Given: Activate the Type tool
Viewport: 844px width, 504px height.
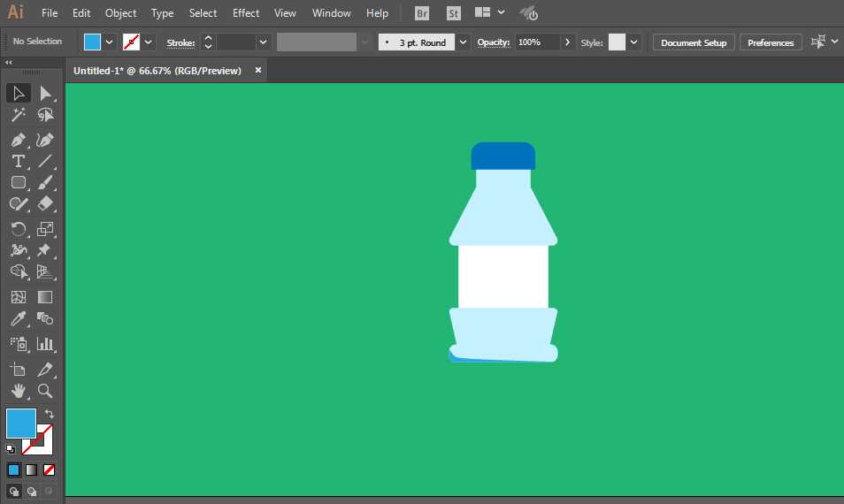Looking at the screenshot, I should tap(18, 161).
